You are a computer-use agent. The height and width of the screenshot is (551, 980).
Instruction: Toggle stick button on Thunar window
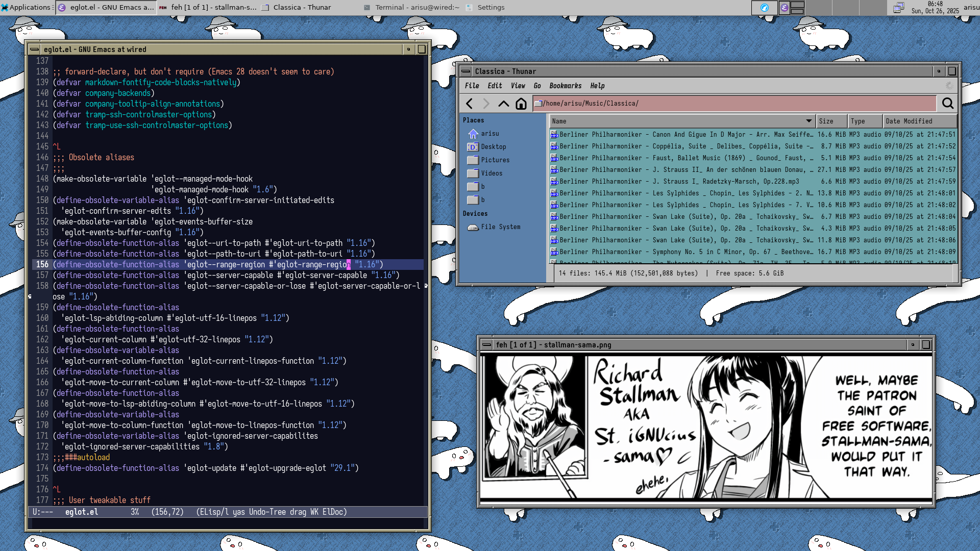(x=939, y=71)
